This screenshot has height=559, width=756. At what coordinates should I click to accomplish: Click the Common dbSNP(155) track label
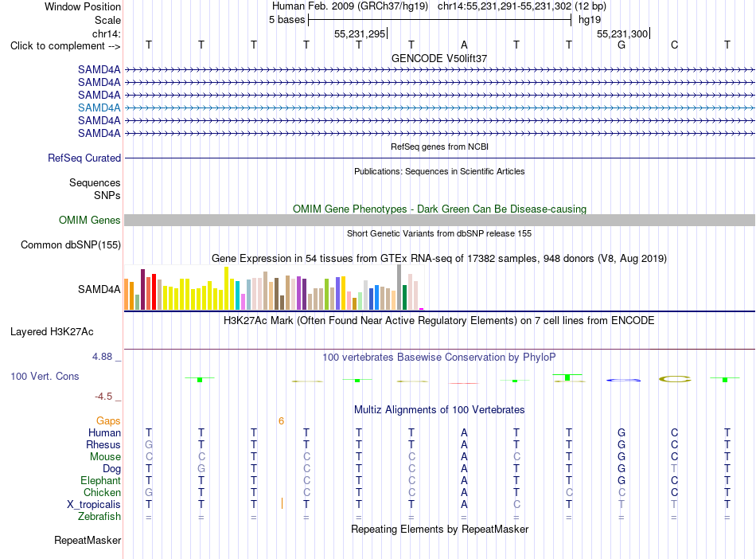pos(71,244)
